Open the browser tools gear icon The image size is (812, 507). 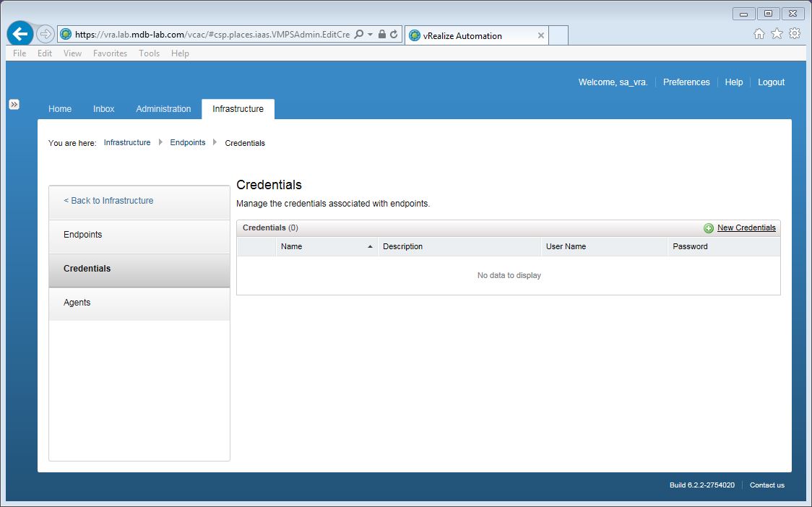pos(795,33)
